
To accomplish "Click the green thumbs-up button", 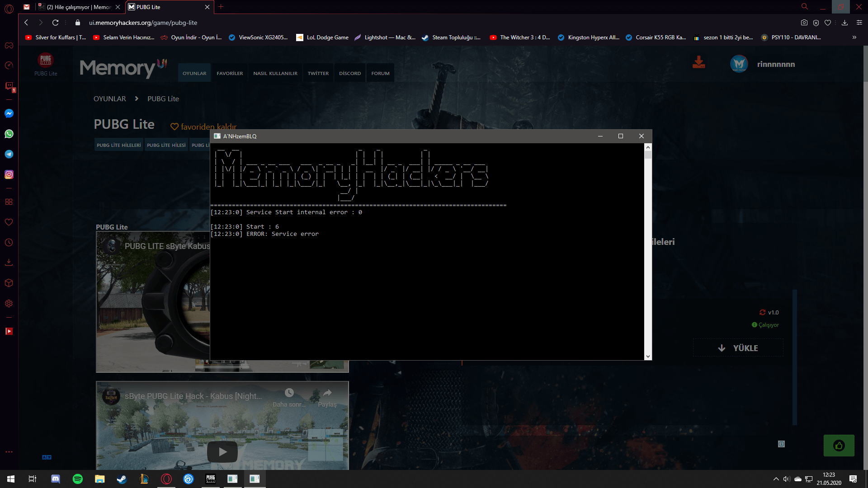I will pyautogui.click(x=839, y=446).
